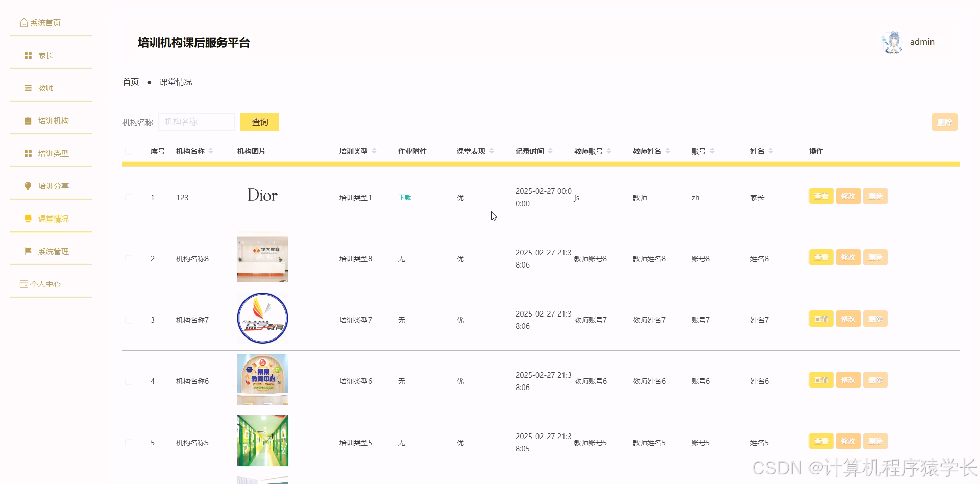The width and height of the screenshot is (980, 484).
Task: Click the 课堂情况 breadcrumb text
Action: pyautogui.click(x=176, y=82)
